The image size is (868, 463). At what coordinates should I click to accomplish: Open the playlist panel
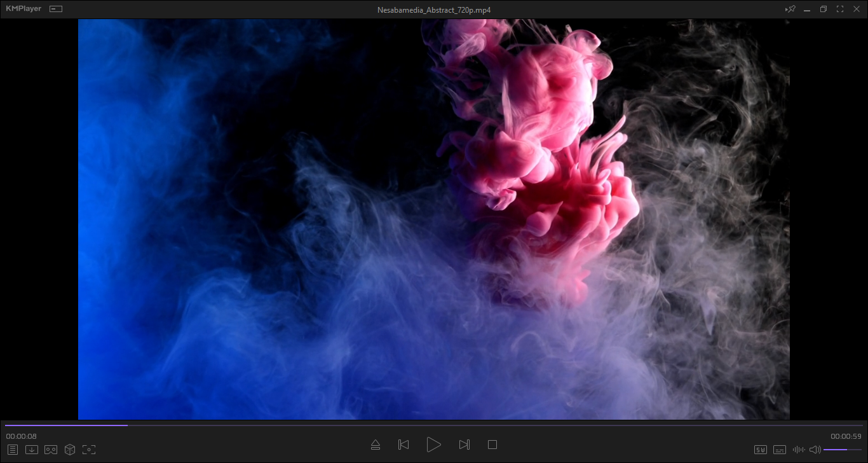(13, 450)
